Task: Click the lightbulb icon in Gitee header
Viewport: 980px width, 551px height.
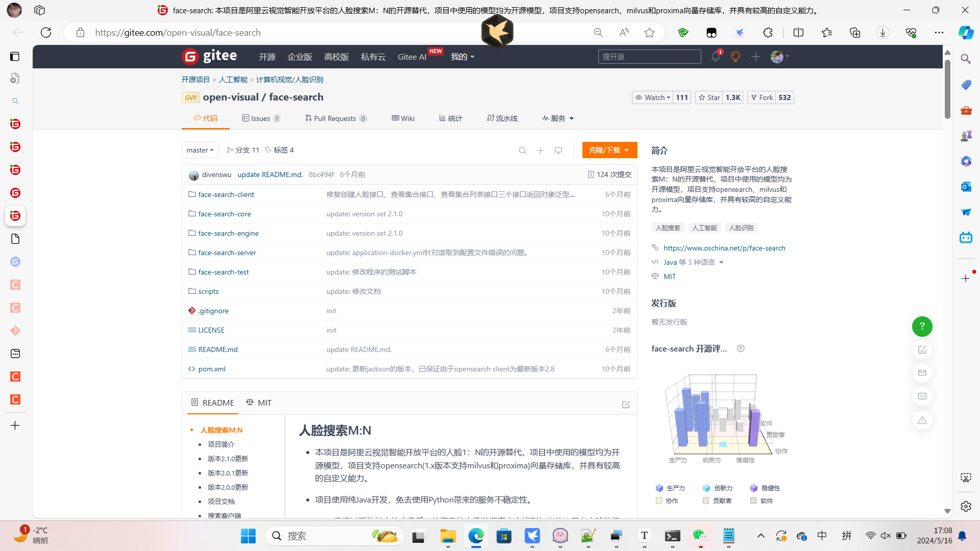Action: pos(735,57)
